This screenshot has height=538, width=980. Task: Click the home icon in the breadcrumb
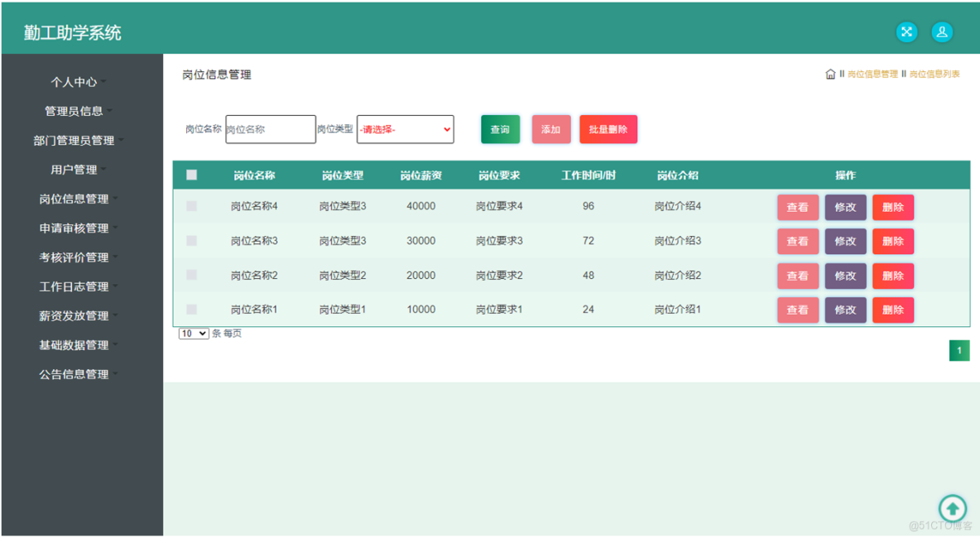coord(830,74)
